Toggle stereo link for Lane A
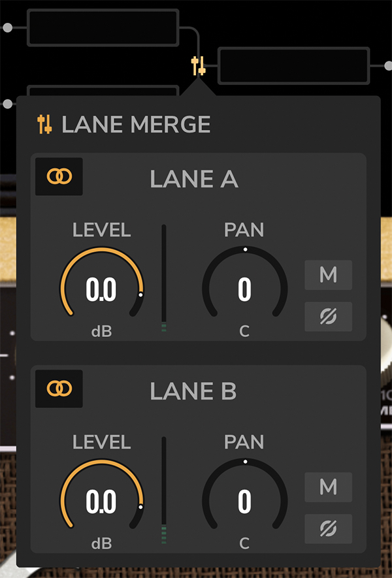The image size is (392, 578). point(59,176)
